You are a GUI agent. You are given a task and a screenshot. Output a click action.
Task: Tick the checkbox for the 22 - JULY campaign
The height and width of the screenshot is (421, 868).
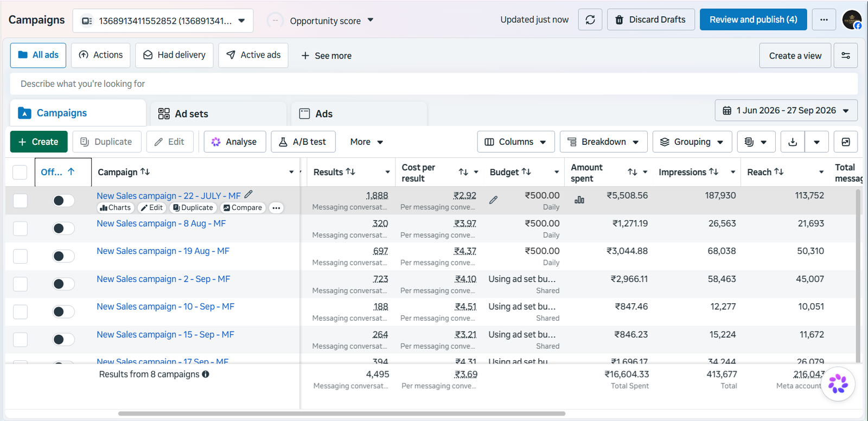(20, 201)
